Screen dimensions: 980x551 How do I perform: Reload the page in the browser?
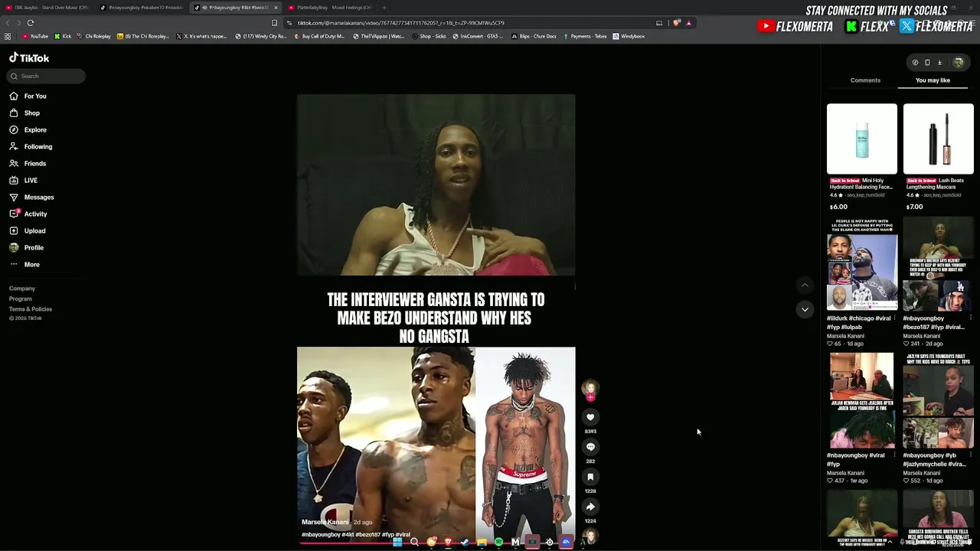(31, 23)
